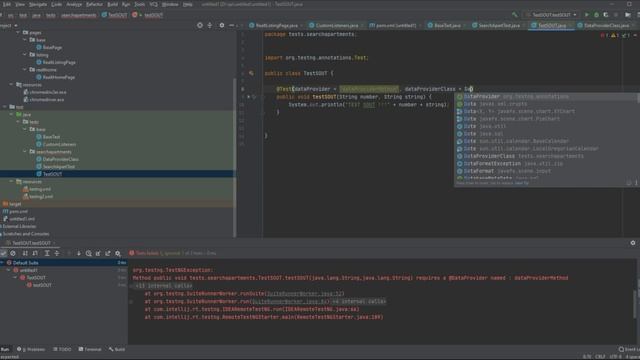Select testSOUT failed test in results tree
This screenshot has width=640, height=360.
click(x=42, y=285)
